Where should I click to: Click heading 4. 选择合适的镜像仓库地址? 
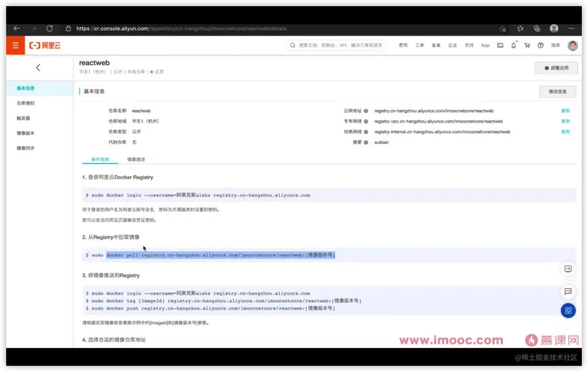click(x=114, y=340)
